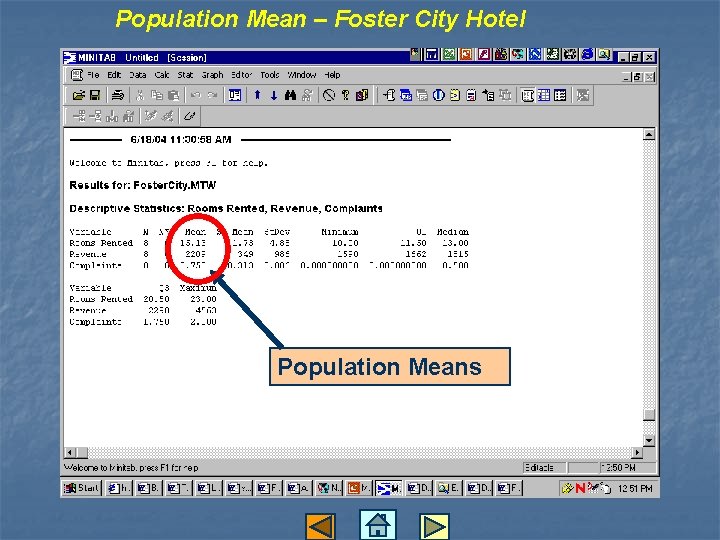Image resolution: width=720 pixels, height=540 pixels.
Task: Click the Q3 value 20.50 for Rooms Rented
Action: (x=156, y=299)
